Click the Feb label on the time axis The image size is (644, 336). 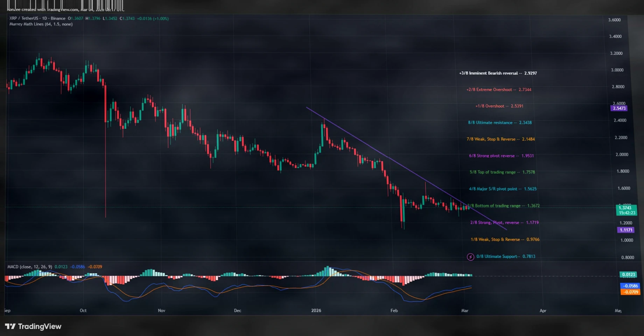point(394,310)
